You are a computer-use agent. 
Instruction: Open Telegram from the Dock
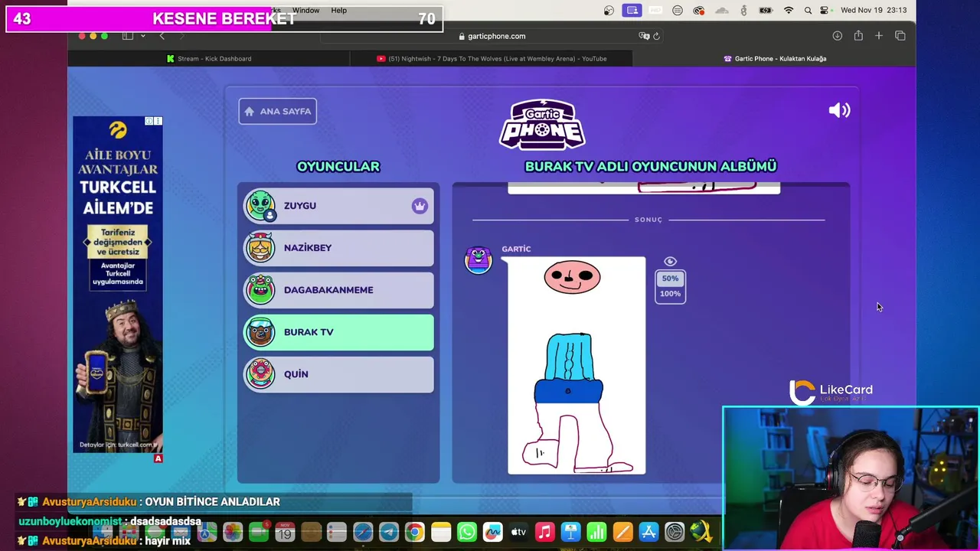coord(388,532)
